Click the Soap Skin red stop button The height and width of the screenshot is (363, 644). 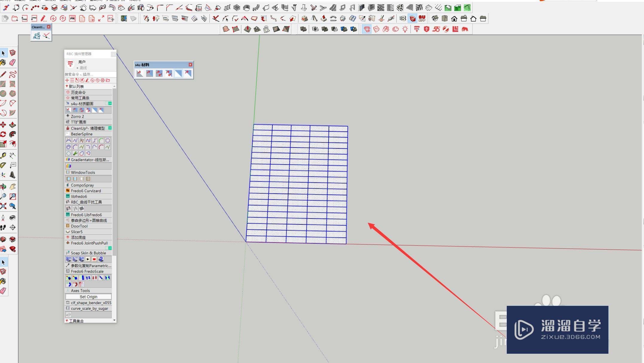tap(94, 259)
